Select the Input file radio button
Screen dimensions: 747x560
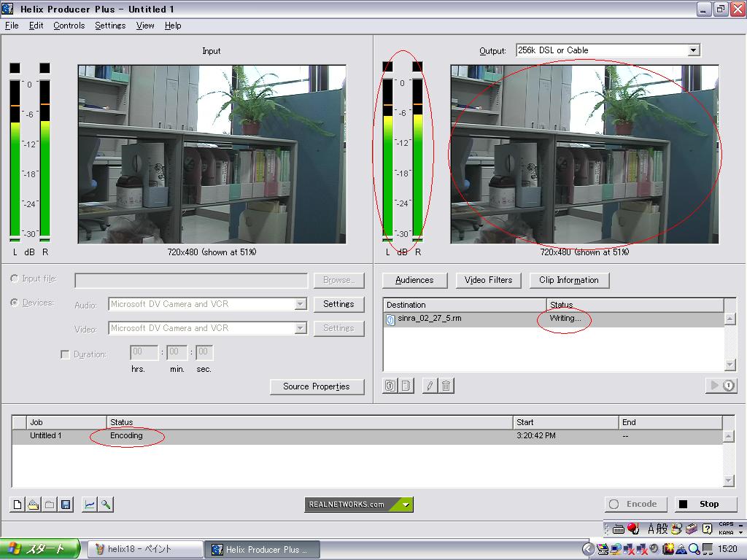pyautogui.click(x=15, y=279)
